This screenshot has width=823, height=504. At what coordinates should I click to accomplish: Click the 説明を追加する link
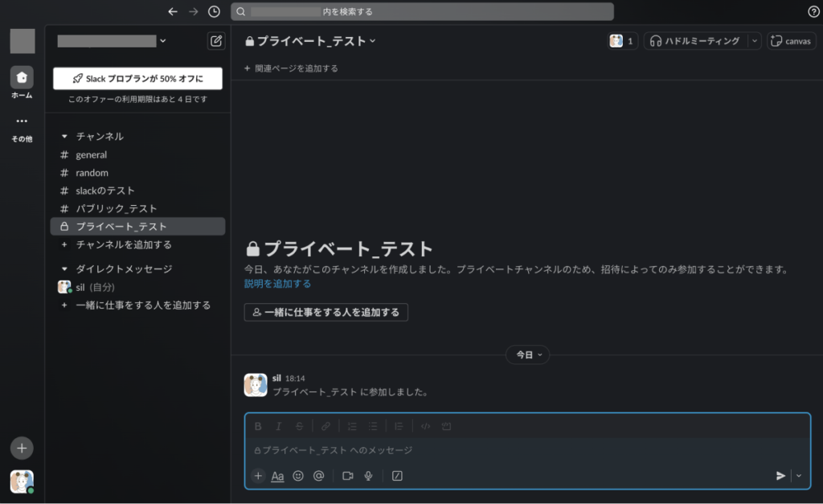(277, 284)
